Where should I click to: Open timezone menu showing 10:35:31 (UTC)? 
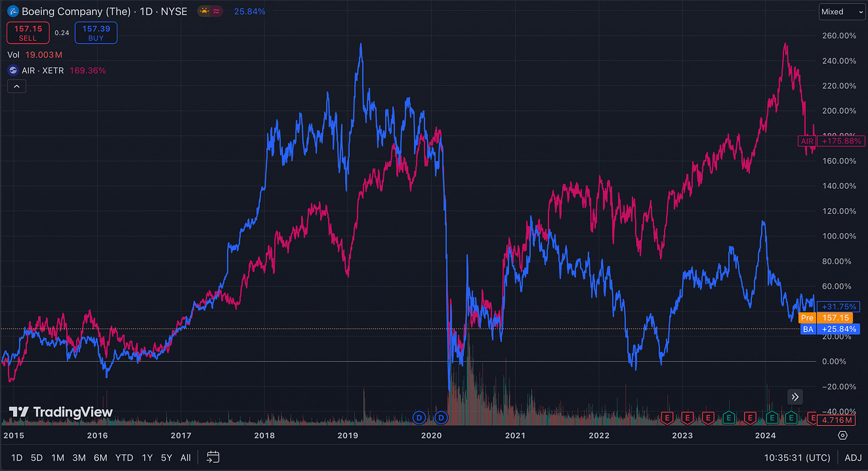tap(797, 458)
